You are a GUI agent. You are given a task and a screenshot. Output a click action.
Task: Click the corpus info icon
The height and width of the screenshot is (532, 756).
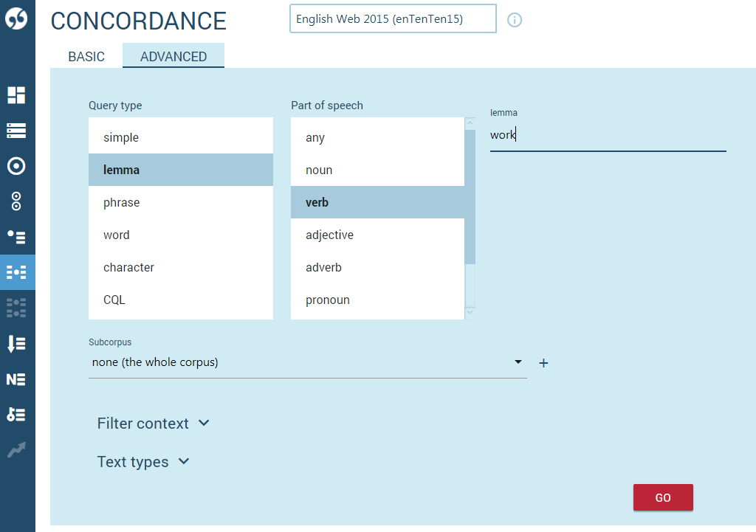click(514, 20)
